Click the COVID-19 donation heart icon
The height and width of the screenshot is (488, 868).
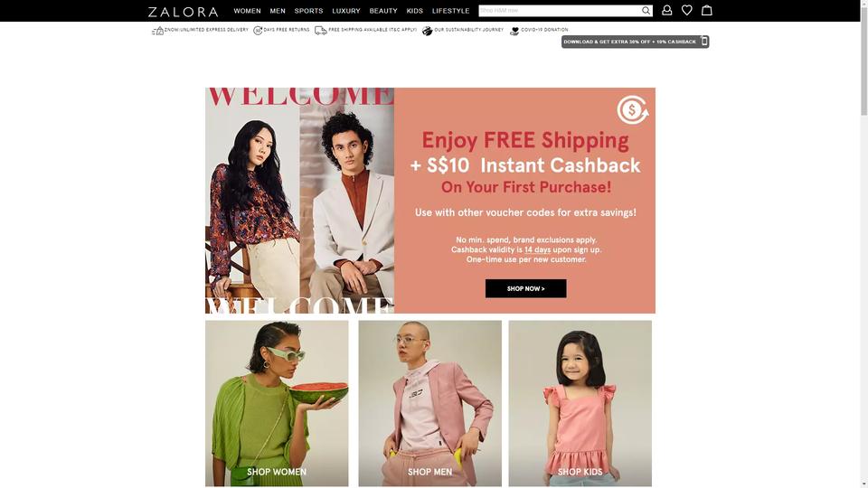tap(514, 31)
